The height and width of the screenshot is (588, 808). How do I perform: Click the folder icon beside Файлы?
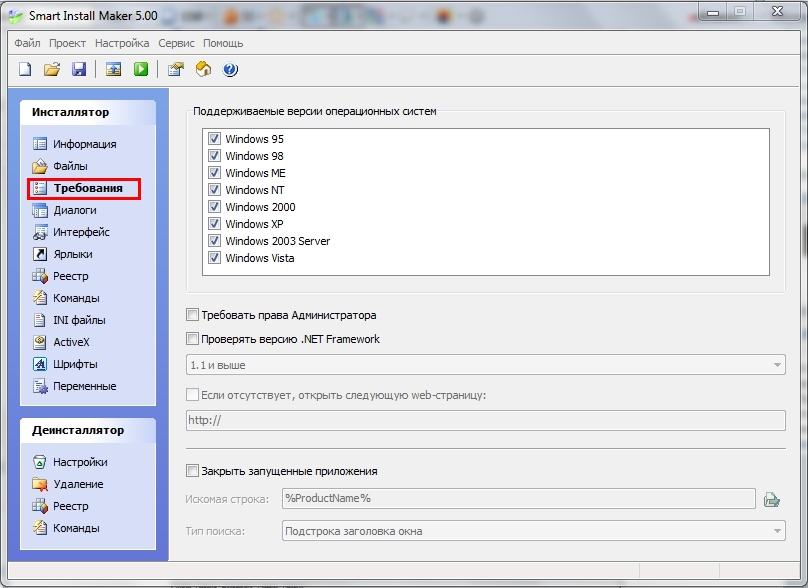(40, 166)
